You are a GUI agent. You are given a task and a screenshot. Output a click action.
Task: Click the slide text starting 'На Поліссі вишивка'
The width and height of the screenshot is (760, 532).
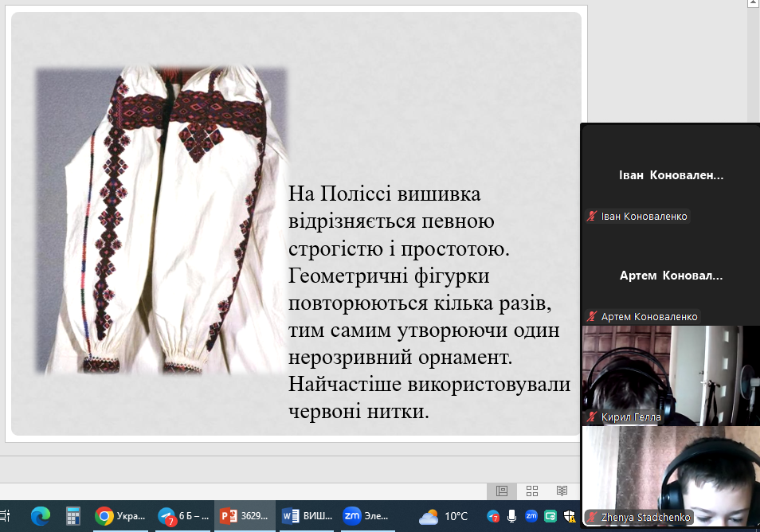429,303
